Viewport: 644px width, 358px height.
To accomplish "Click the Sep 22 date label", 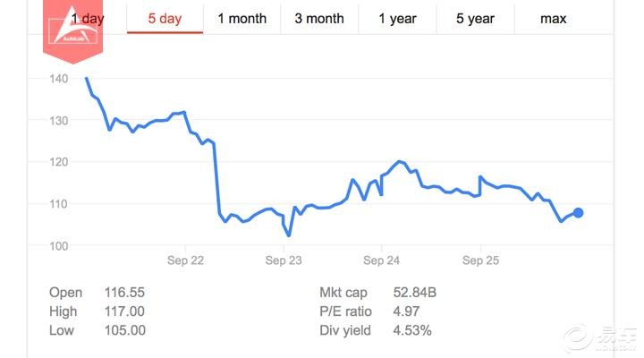I will (184, 261).
